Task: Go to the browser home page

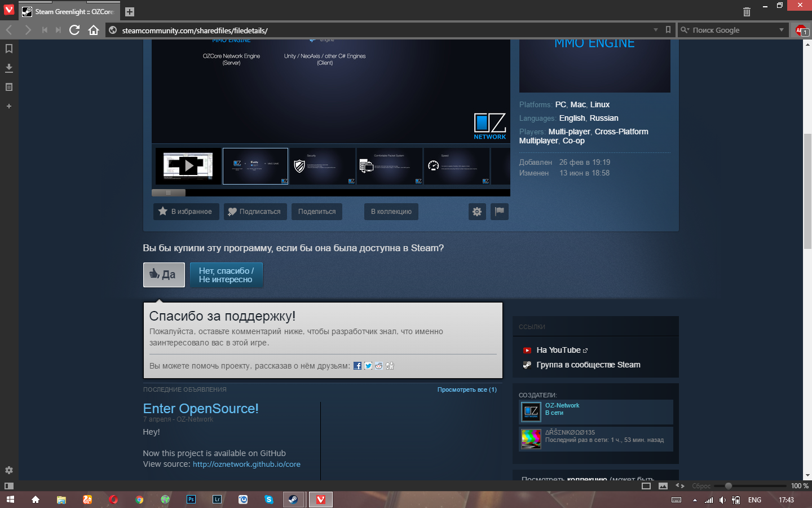Action: click(x=94, y=30)
